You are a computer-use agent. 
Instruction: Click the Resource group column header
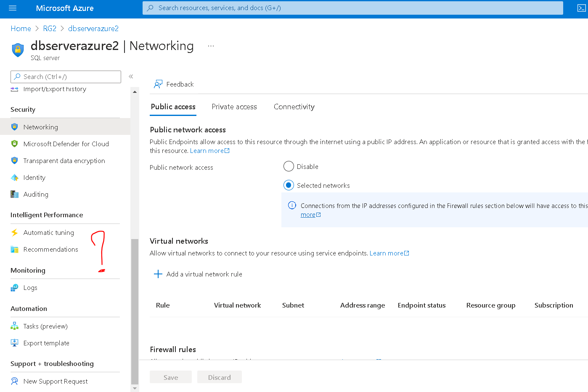tap(491, 305)
